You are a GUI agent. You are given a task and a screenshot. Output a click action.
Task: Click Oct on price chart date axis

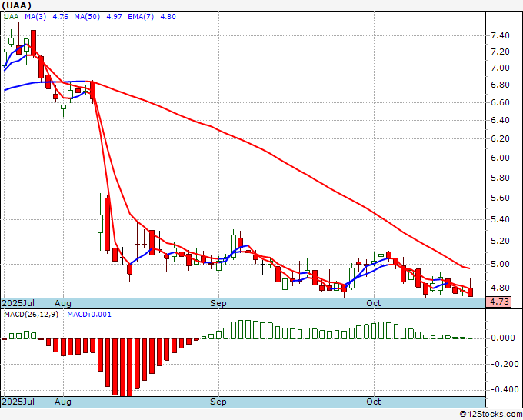pyautogui.click(x=374, y=303)
